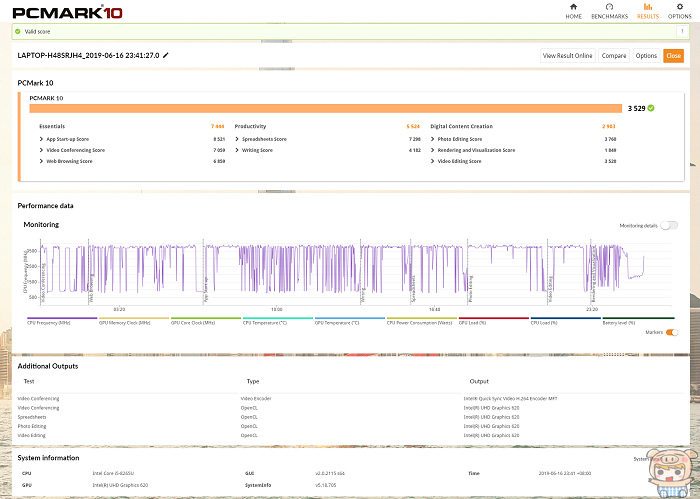
Task: Click the green check icon in Valid score banner
Action: pos(17,31)
